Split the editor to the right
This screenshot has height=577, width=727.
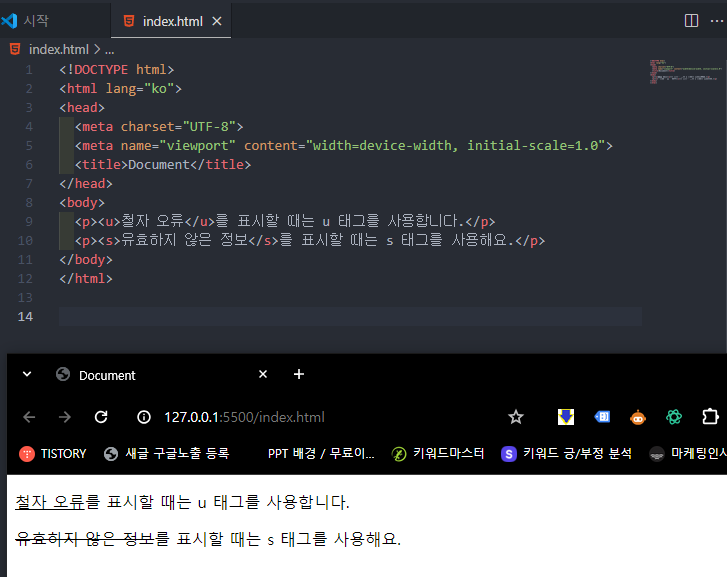pos(691,20)
